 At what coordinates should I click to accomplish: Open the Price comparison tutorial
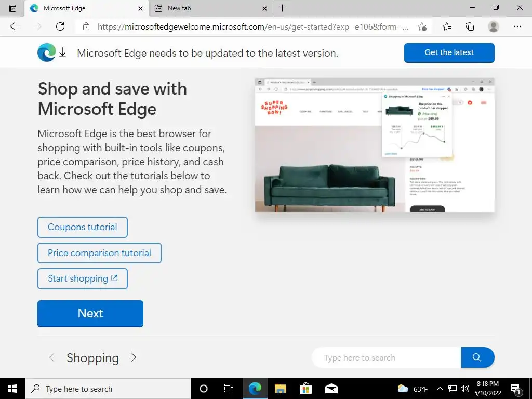tap(99, 253)
